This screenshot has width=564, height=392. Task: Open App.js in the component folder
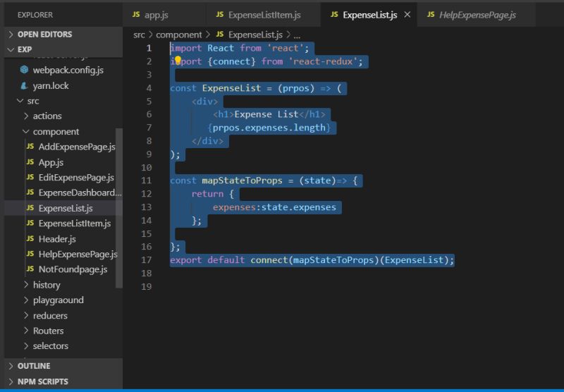(x=51, y=162)
